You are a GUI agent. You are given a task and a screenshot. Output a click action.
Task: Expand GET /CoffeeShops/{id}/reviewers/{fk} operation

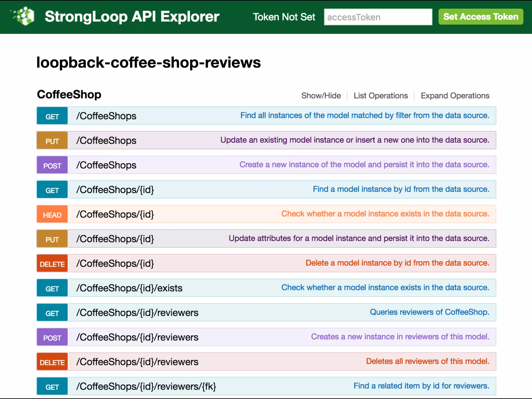pos(146,387)
